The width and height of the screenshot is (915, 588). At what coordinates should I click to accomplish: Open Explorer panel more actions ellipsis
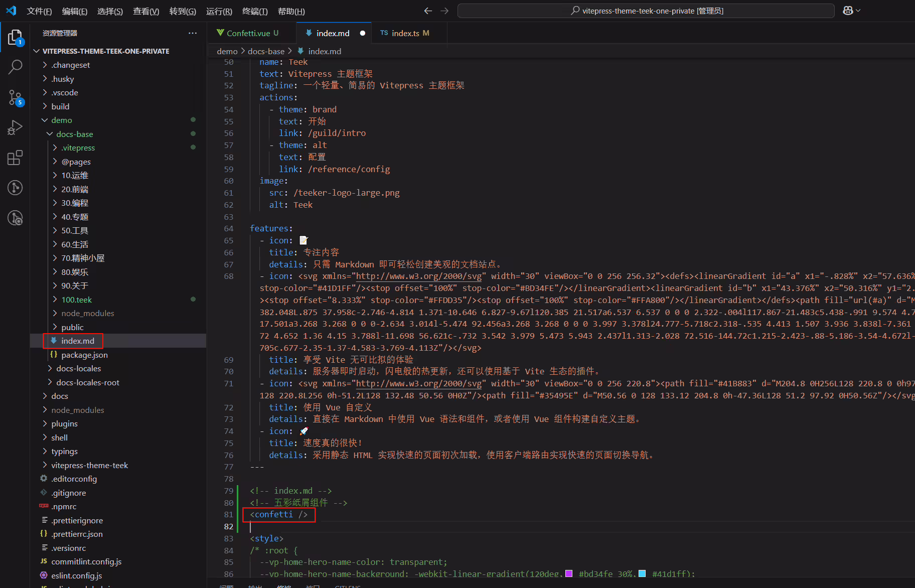point(193,33)
